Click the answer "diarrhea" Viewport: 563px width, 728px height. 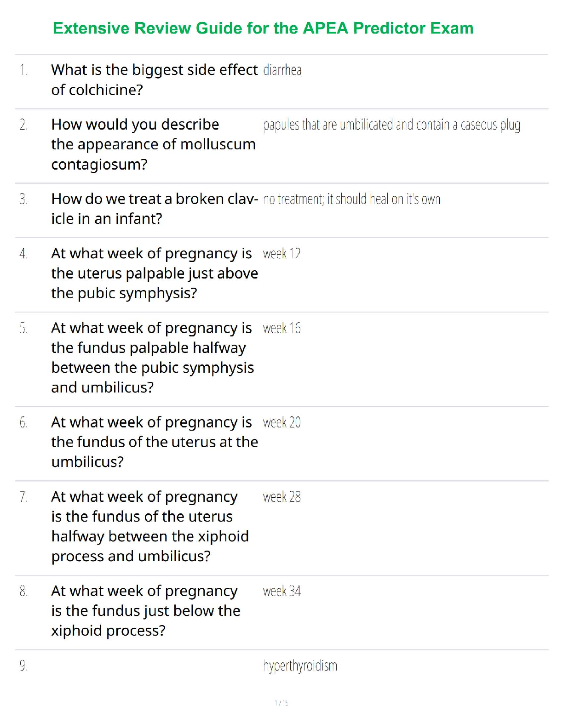pyautogui.click(x=282, y=70)
